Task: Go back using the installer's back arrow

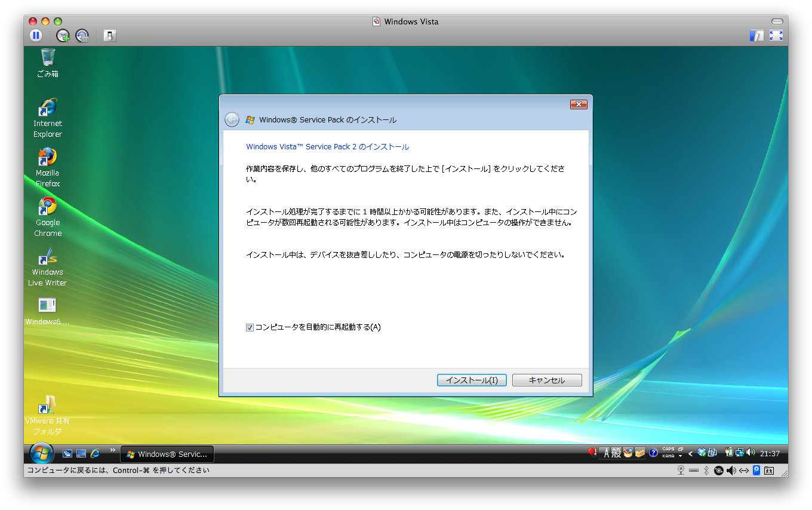Action: click(x=232, y=119)
